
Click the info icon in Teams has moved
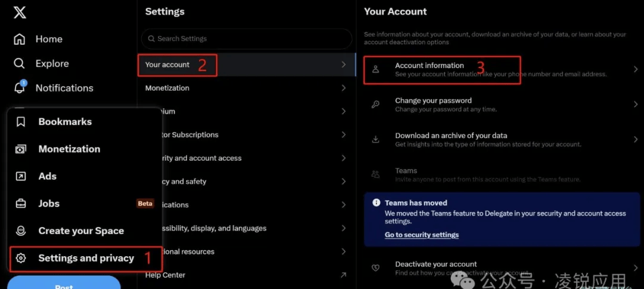coord(376,202)
